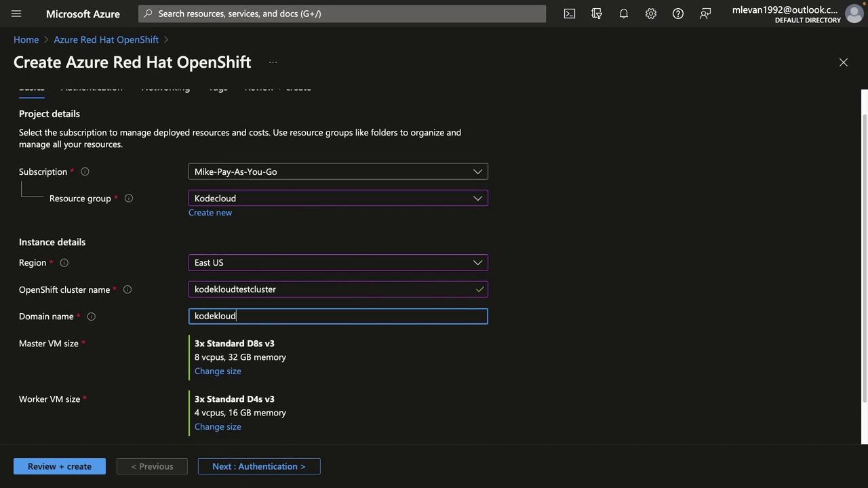This screenshot has width=868, height=488.
Task: Open the Directories and subscriptions filter icon
Action: tap(597, 14)
